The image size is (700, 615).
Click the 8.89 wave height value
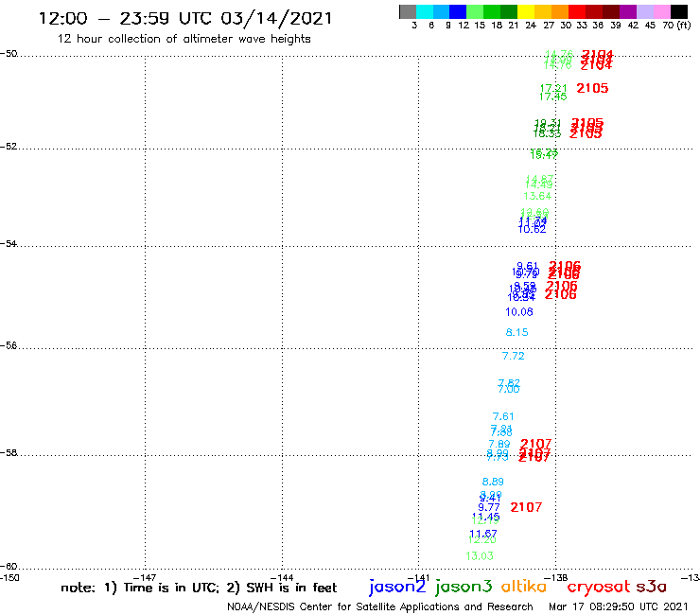coord(493,482)
